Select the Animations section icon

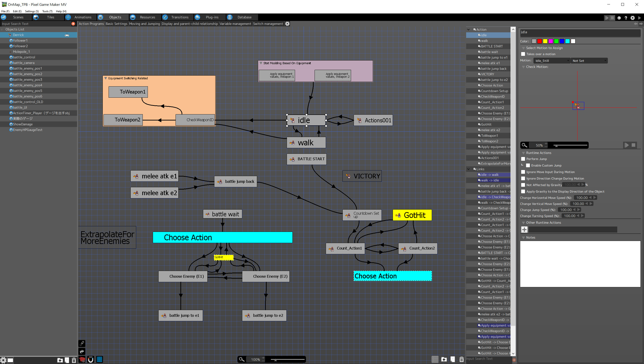point(68,17)
